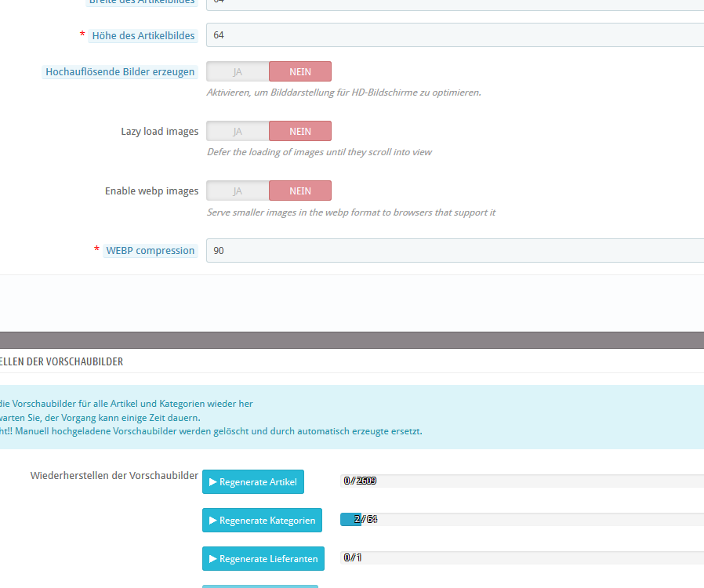Select NEIN for Hochauflösende Bilder erzeugen
This screenshot has height=588, width=704.
300,72
